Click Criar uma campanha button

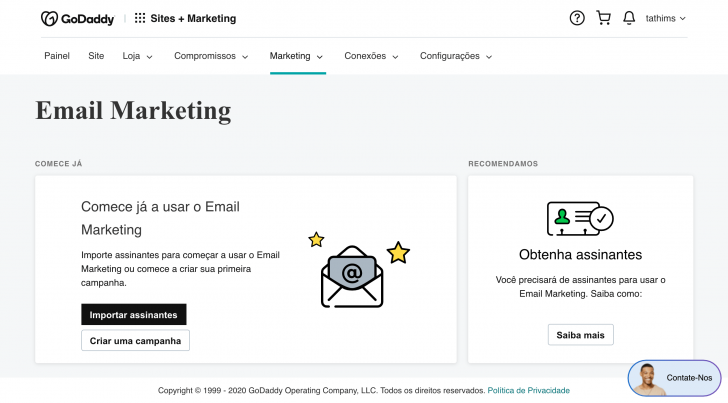pos(135,341)
